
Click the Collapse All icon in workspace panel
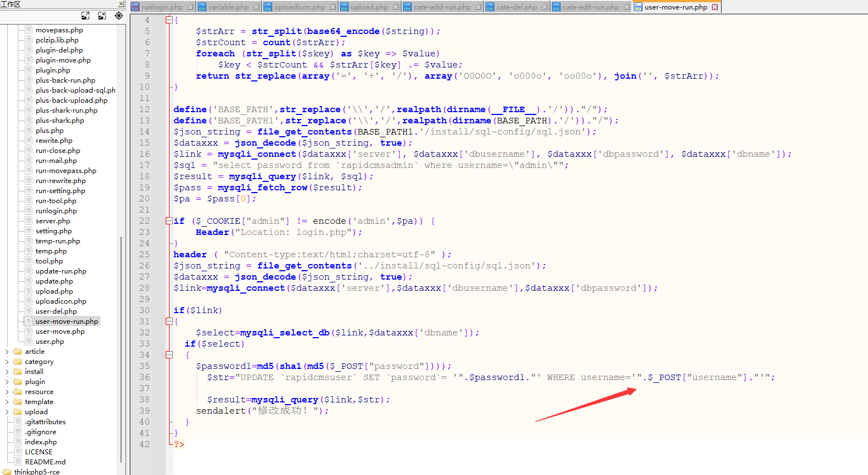pyautogui.click(x=102, y=16)
